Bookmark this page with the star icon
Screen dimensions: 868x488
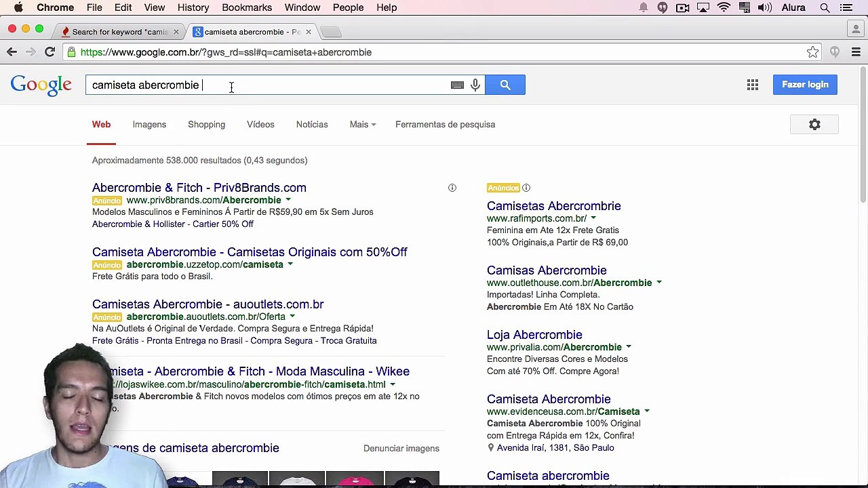(x=812, y=52)
